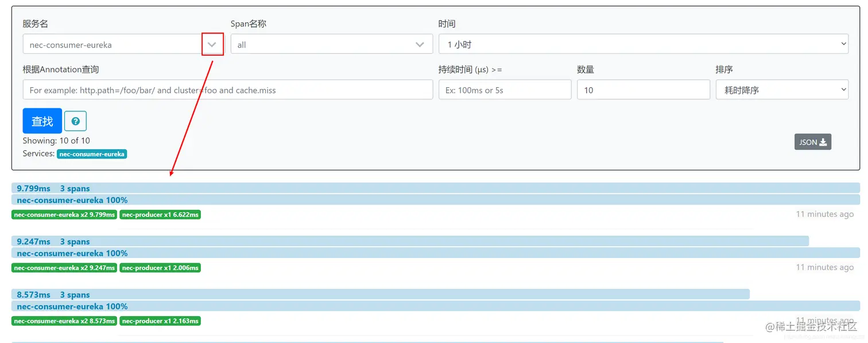The width and height of the screenshot is (868, 343).
Task: Click the nec-producer x1 2.006ms badge
Action: [160, 267]
